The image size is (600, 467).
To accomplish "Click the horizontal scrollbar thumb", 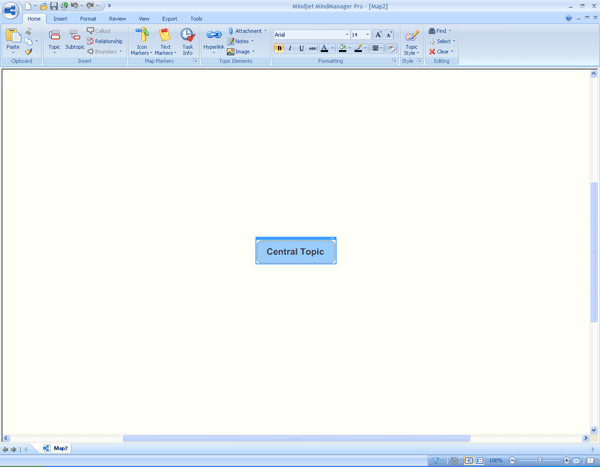I will coord(296,438).
